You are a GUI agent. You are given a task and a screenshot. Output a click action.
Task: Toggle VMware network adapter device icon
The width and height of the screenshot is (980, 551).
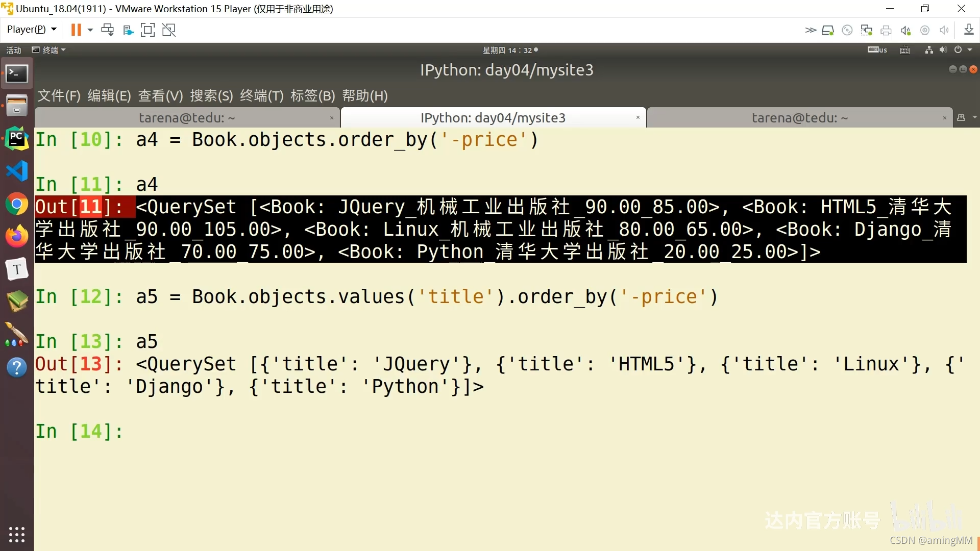(866, 31)
